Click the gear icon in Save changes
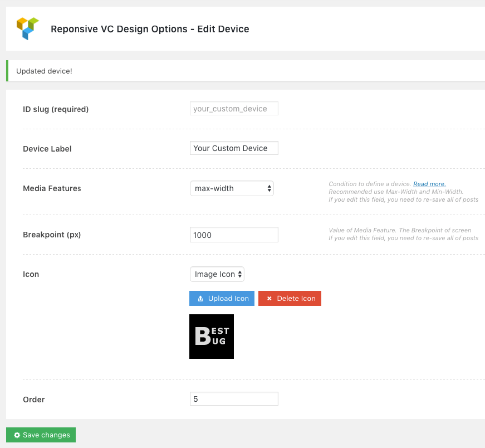485x448 pixels. pyautogui.click(x=17, y=435)
